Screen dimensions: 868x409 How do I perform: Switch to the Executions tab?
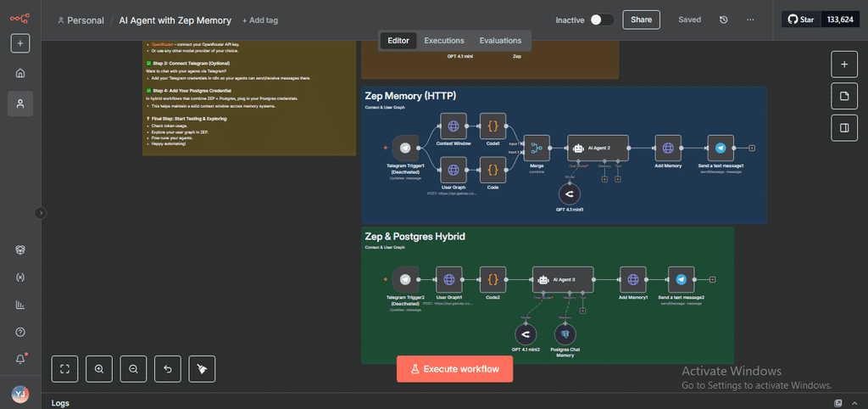444,40
